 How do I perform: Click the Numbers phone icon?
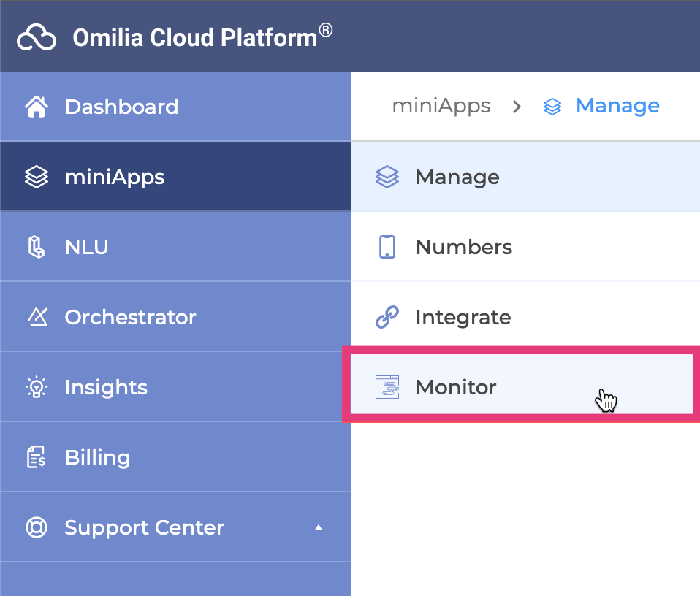[387, 247]
